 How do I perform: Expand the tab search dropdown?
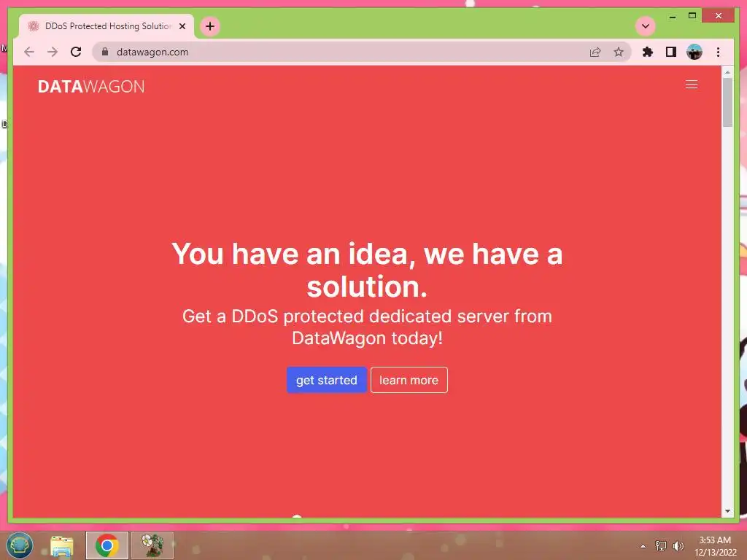646,26
